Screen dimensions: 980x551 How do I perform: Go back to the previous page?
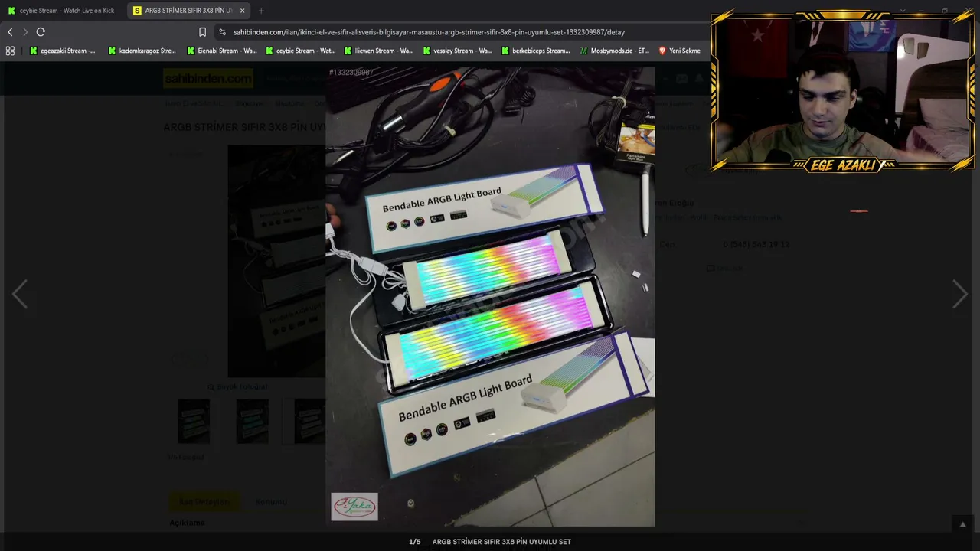(10, 32)
